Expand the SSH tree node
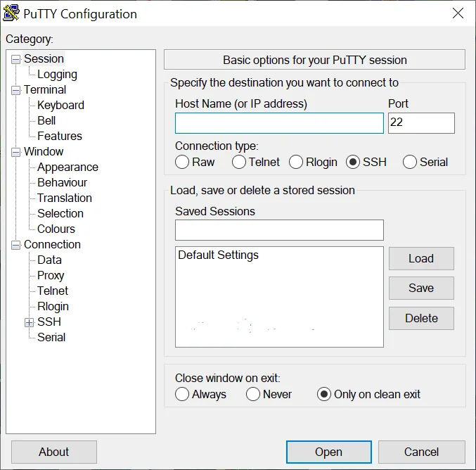Viewport: 476px width, 470px height. 29,322
